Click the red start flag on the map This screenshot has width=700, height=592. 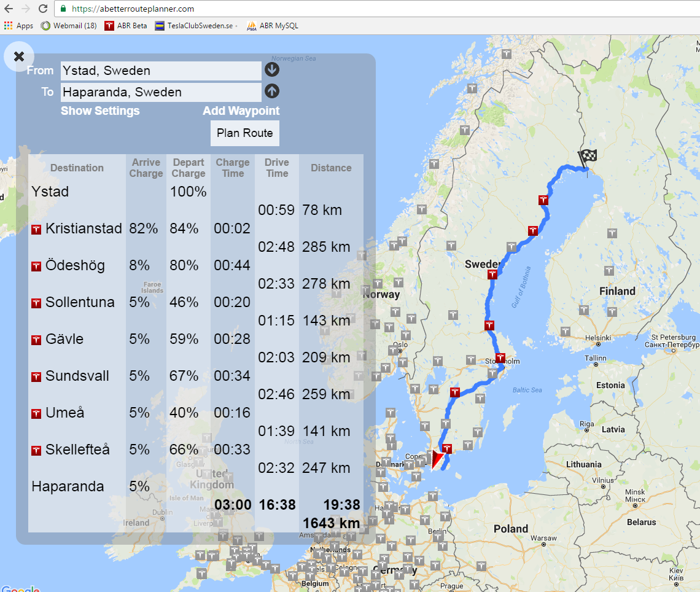coord(437,459)
